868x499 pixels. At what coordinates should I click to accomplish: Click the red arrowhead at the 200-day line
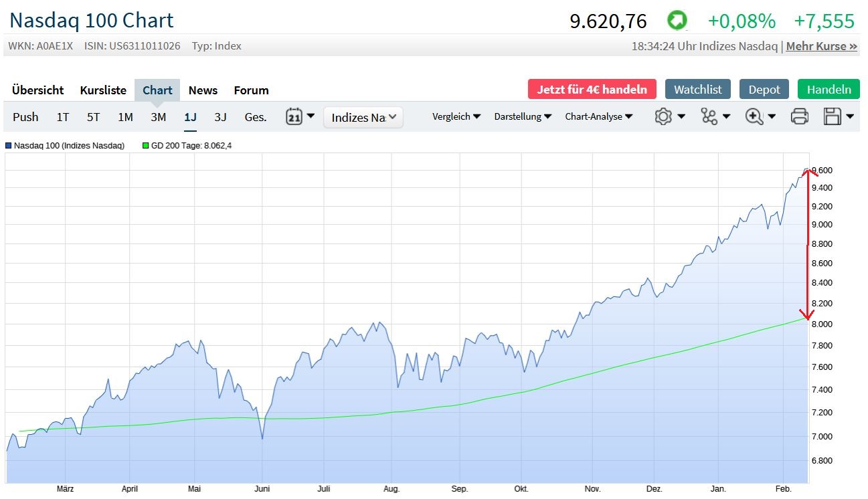(x=807, y=314)
